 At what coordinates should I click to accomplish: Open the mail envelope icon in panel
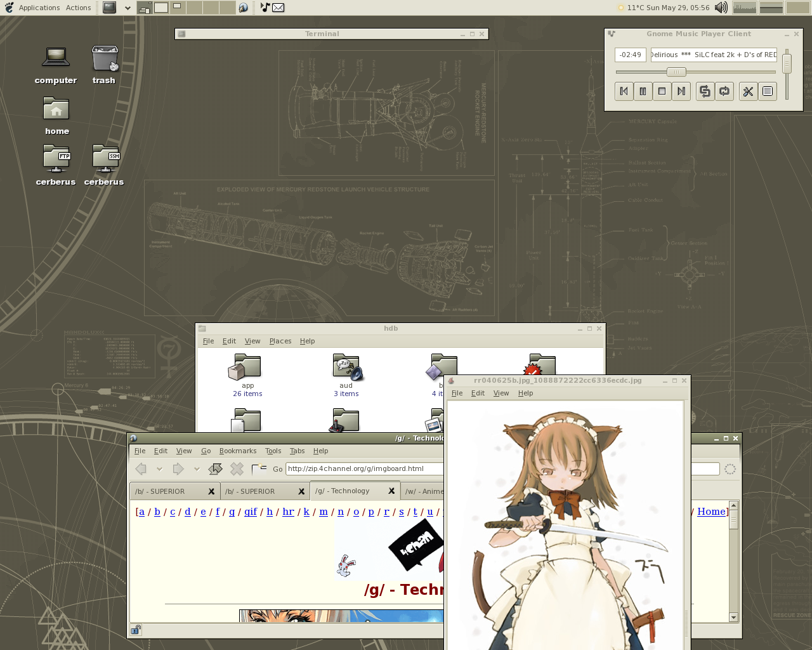(278, 8)
